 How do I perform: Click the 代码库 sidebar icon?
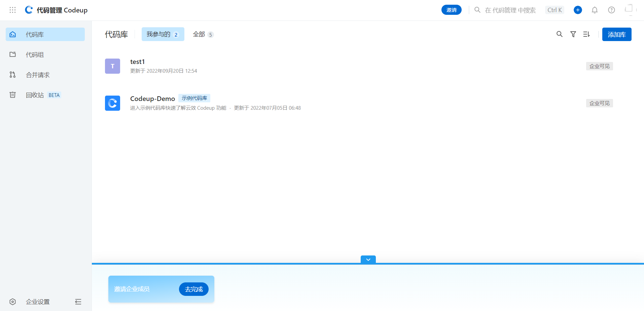(12, 34)
